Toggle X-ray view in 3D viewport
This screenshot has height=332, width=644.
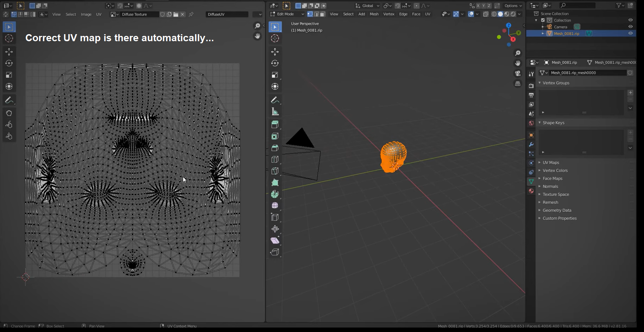click(x=486, y=14)
